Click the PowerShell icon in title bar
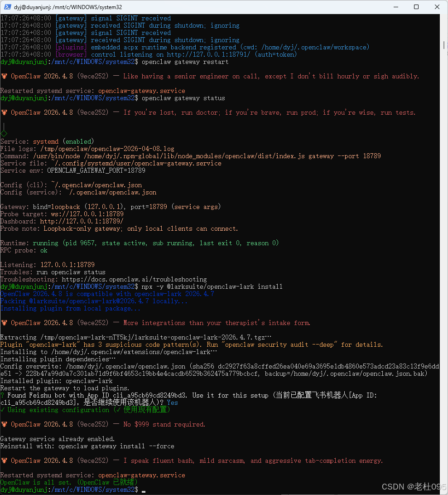 [x=8, y=7]
